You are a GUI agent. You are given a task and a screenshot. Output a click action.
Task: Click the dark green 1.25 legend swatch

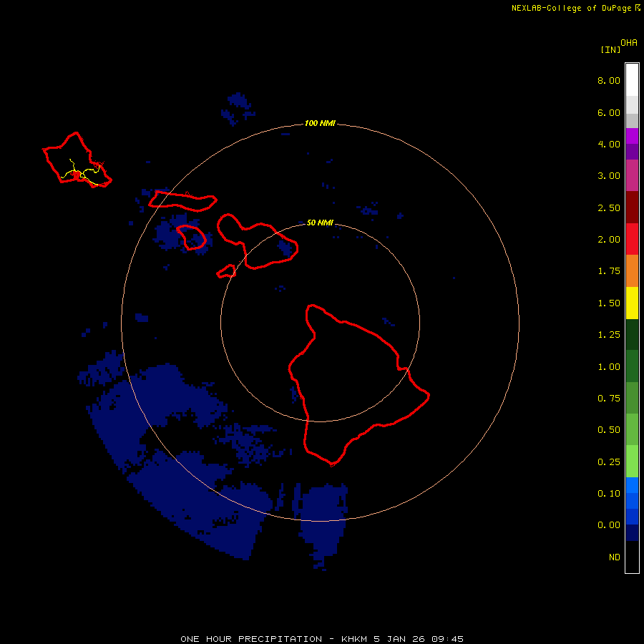pyautogui.click(x=632, y=334)
